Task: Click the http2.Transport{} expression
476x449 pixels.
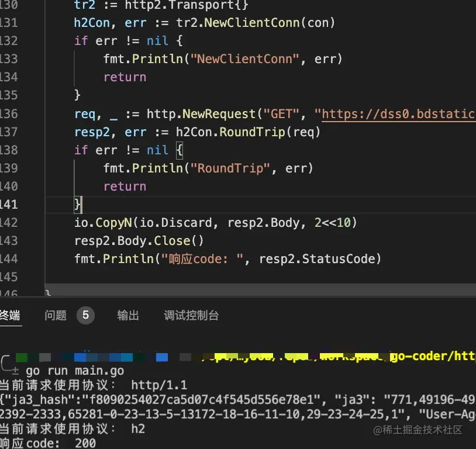Action: tap(187, 5)
